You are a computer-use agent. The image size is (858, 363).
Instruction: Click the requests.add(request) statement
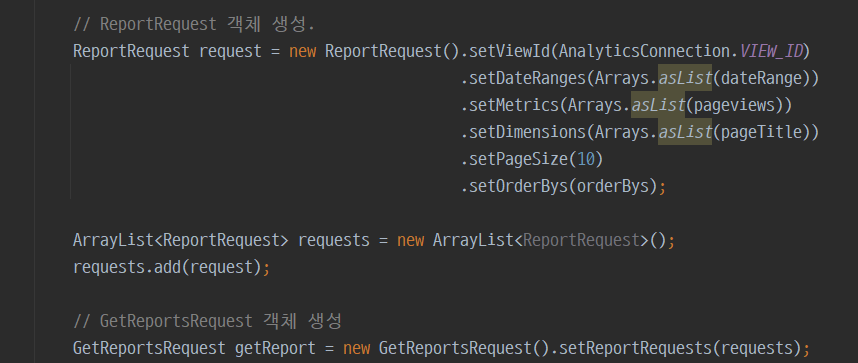click(172, 267)
